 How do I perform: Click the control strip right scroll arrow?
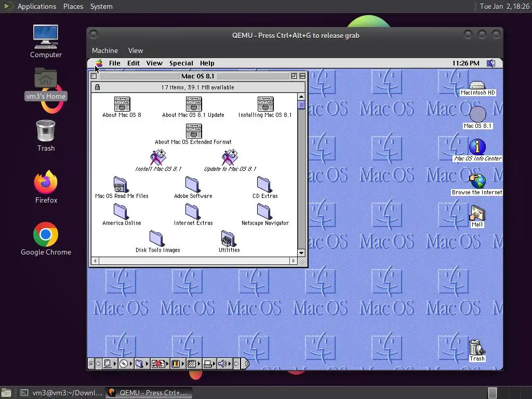236,364
